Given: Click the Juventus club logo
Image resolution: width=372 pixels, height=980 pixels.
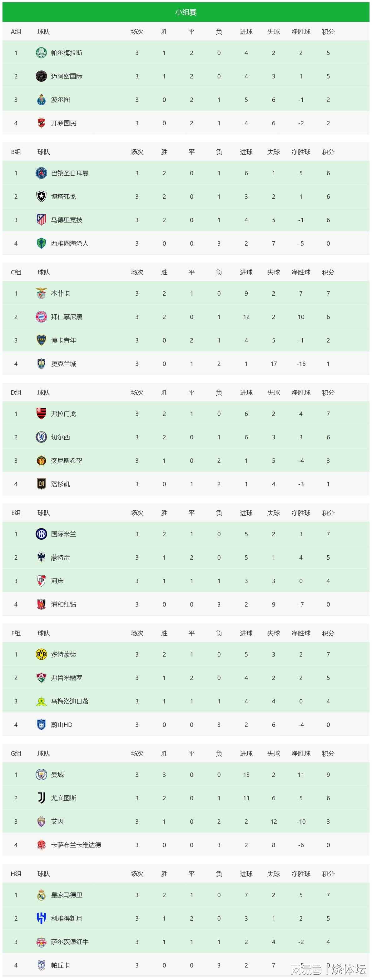Looking at the screenshot, I should 41,798.
